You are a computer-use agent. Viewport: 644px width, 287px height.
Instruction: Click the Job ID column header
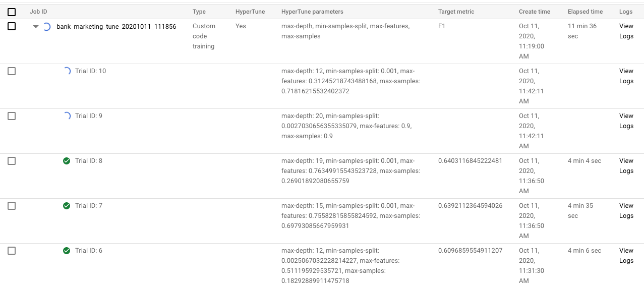pyautogui.click(x=38, y=12)
